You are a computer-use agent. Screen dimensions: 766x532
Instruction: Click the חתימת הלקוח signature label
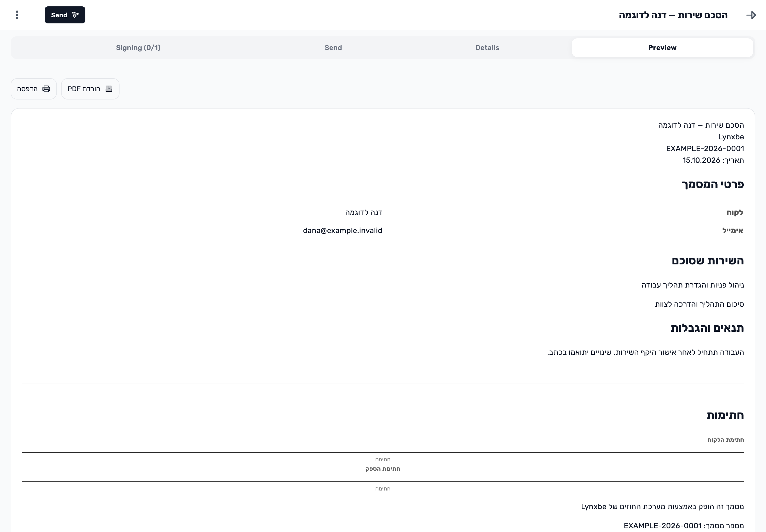pyautogui.click(x=725, y=440)
